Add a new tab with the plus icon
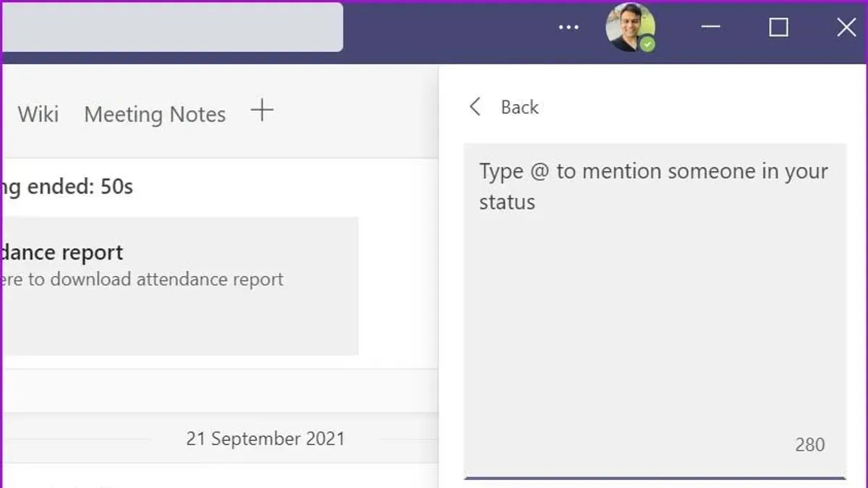 (x=262, y=111)
